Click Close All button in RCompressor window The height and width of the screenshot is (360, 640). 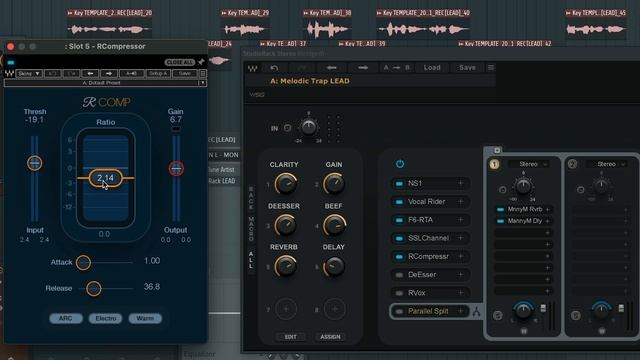[x=180, y=62]
